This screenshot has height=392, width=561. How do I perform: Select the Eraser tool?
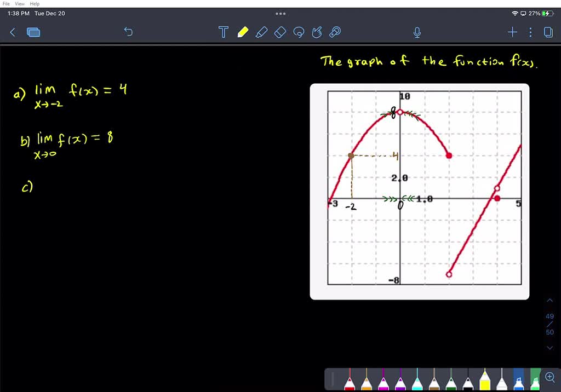(x=280, y=32)
